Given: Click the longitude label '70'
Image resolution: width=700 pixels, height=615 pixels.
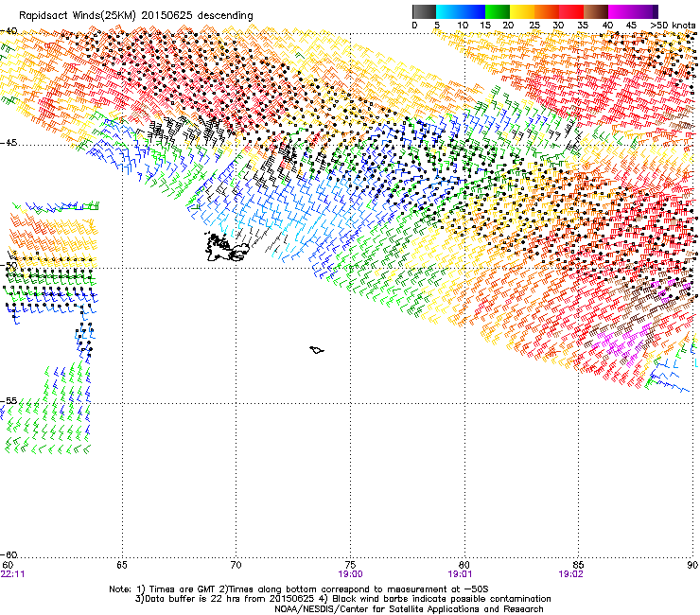Looking at the screenshot, I should pos(236,565).
